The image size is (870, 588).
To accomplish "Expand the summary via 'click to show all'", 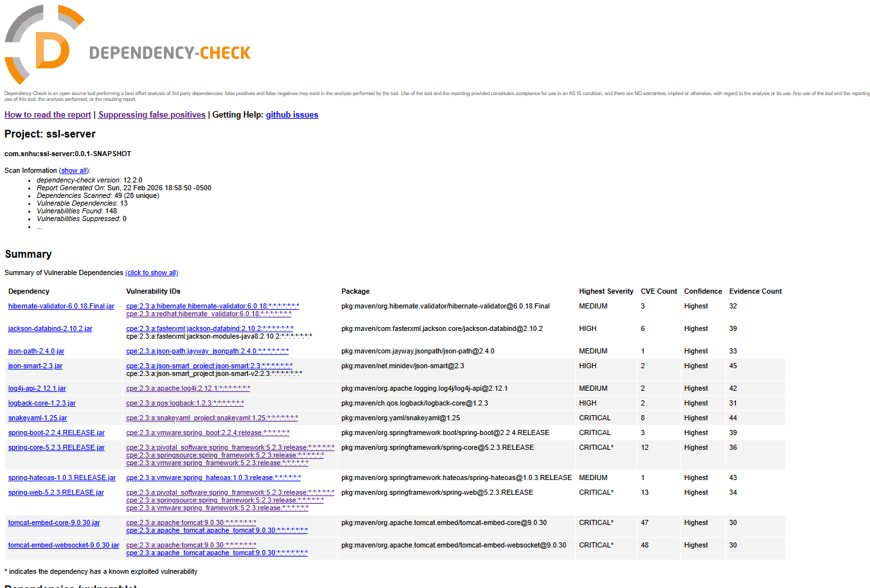I will 152,273.
